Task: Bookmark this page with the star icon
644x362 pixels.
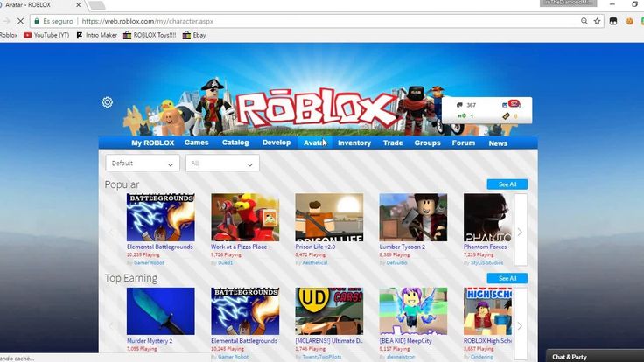Action: tap(597, 21)
